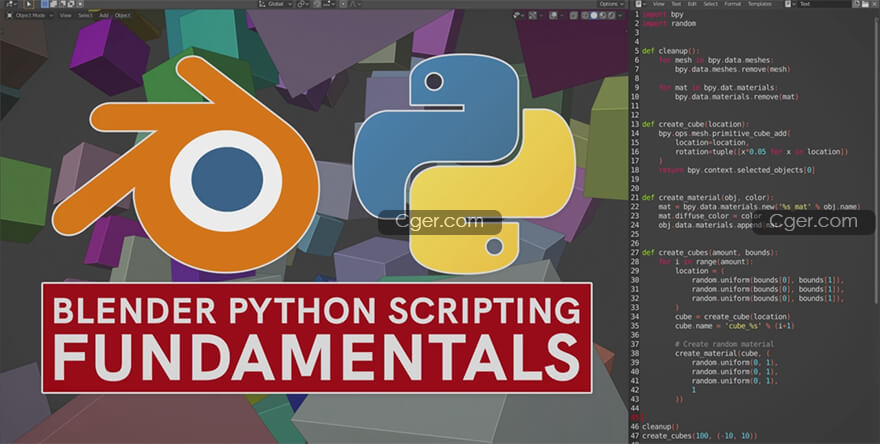
Task: Switch to solid viewport shading
Action: pos(594,15)
